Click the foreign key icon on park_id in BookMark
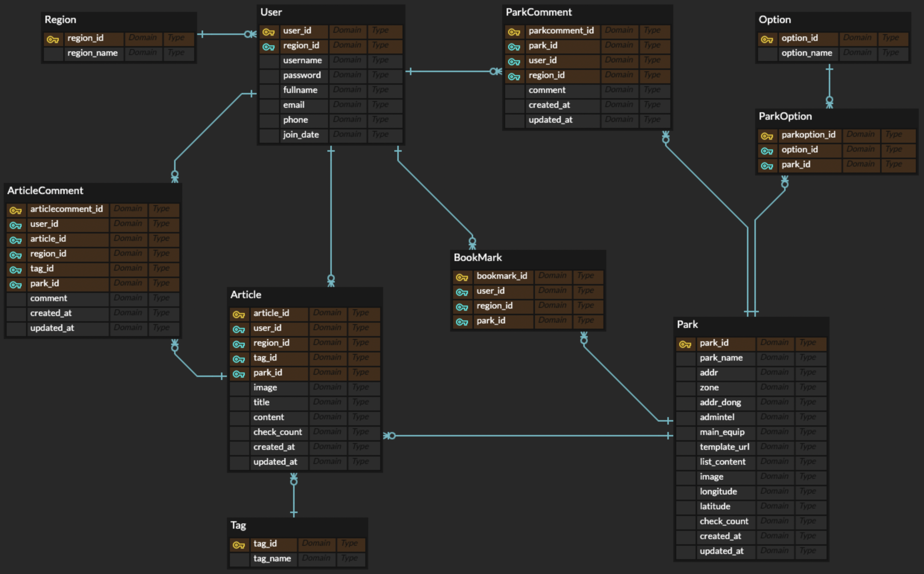Screen dimensions: 924x574 [462, 321]
